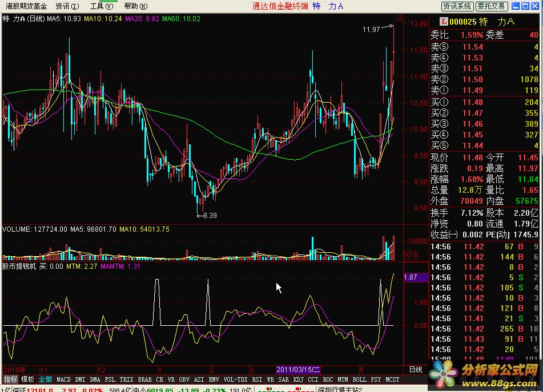Click the X10 volume scale marker

(x=411, y=255)
